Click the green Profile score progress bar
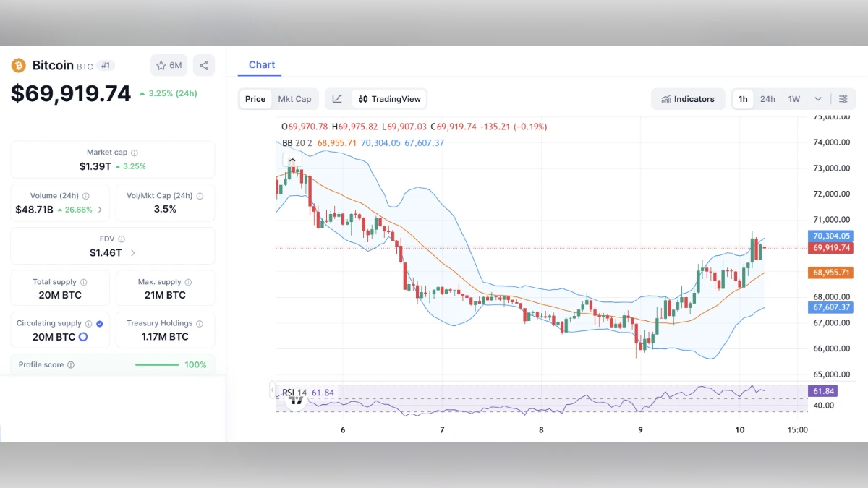The height and width of the screenshot is (488, 868). coord(157,364)
